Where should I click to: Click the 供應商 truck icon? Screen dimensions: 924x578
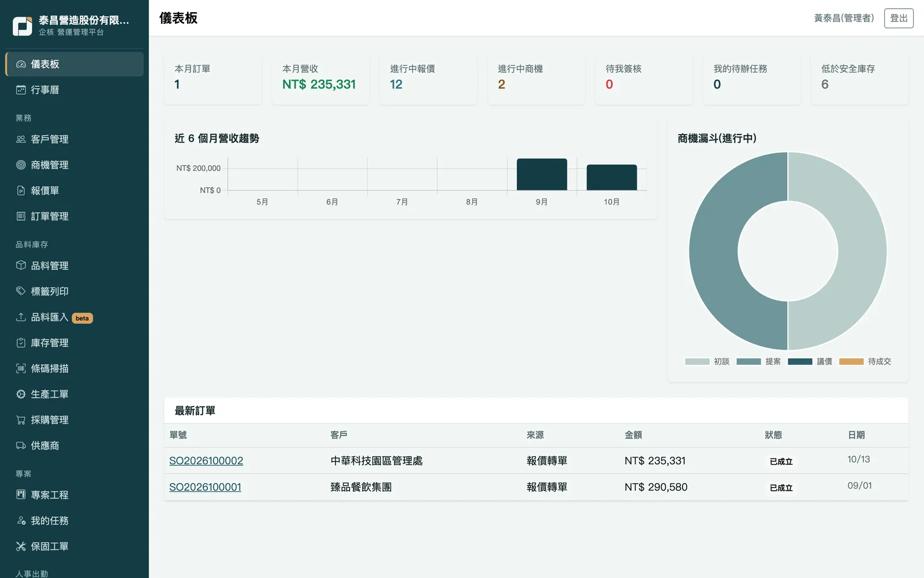(x=21, y=446)
